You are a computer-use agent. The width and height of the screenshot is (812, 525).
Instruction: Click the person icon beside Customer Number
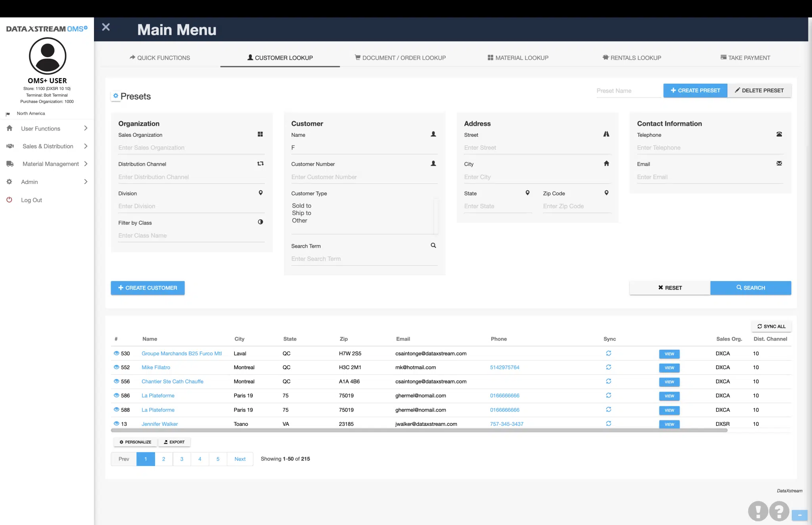(x=433, y=163)
